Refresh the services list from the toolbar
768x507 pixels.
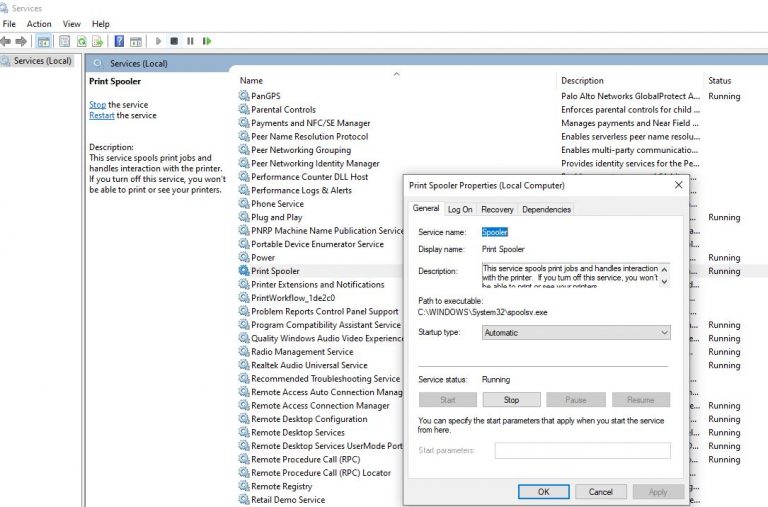coord(81,41)
